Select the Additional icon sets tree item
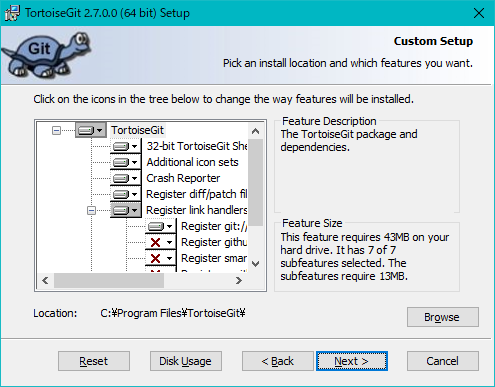The width and height of the screenshot is (495, 387). tap(192, 162)
